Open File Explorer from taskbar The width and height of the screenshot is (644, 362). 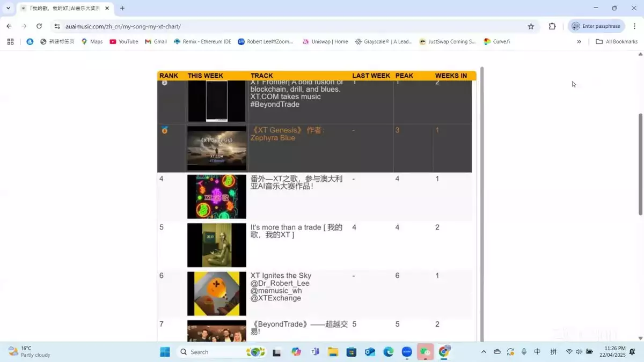pos(333,352)
